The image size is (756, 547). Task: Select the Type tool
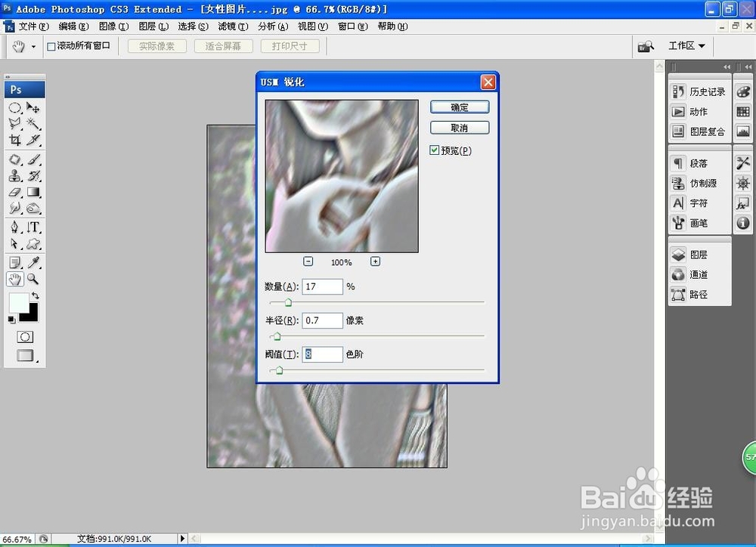(x=33, y=227)
